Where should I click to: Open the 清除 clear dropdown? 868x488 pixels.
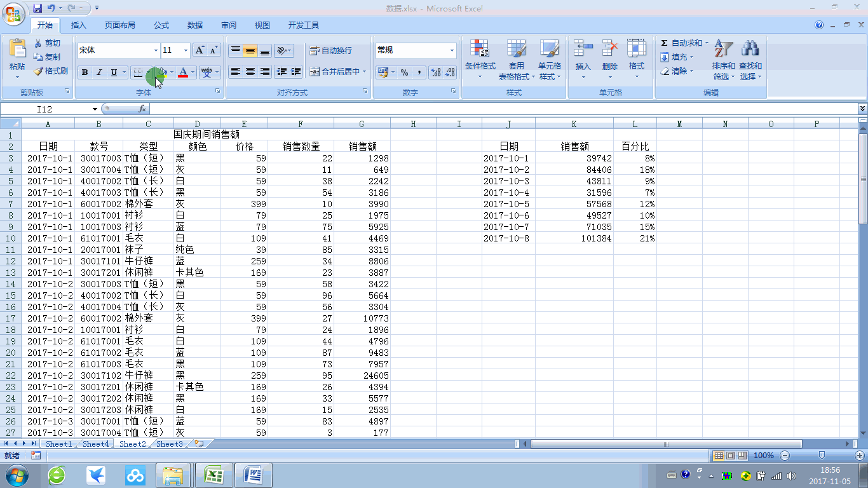pos(677,71)
